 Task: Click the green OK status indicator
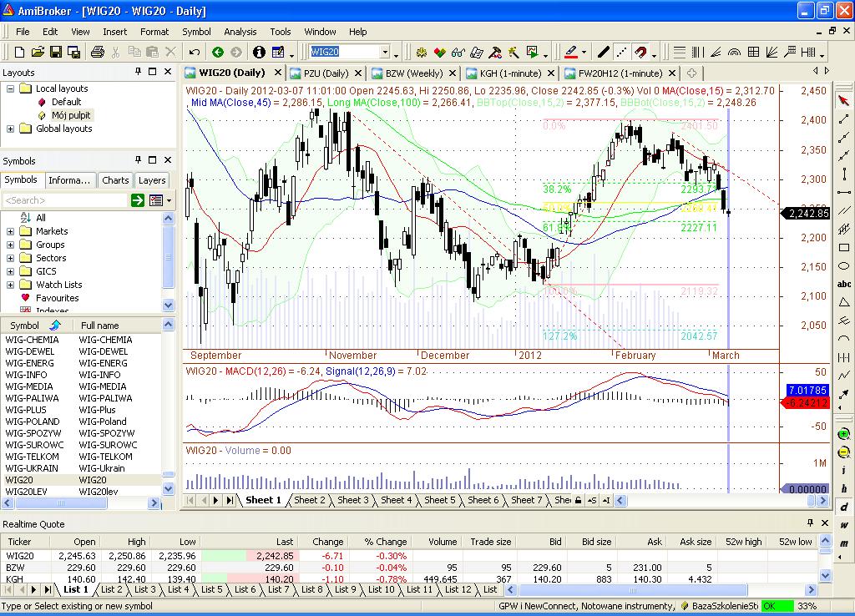777,606
